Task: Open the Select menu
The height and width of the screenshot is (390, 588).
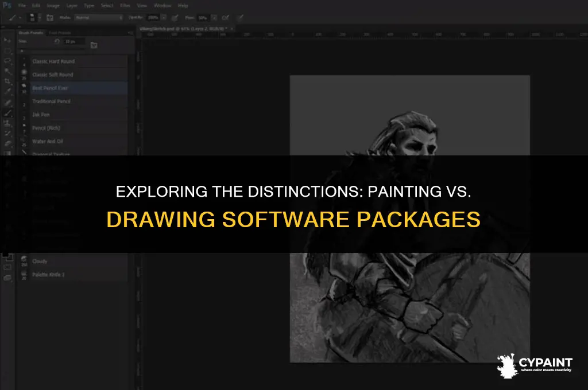Action: pyautogui.click(x=107, y=6)
